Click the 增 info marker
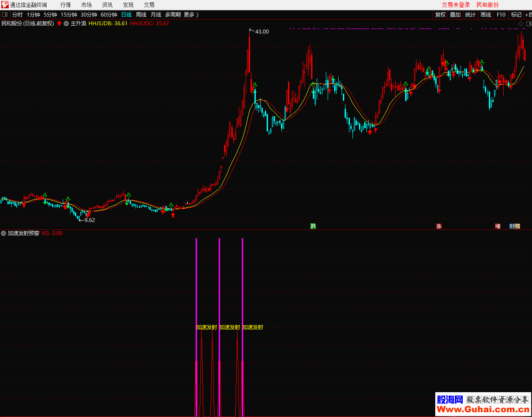This screenshot has width=532, height=417. click(498, 226)
